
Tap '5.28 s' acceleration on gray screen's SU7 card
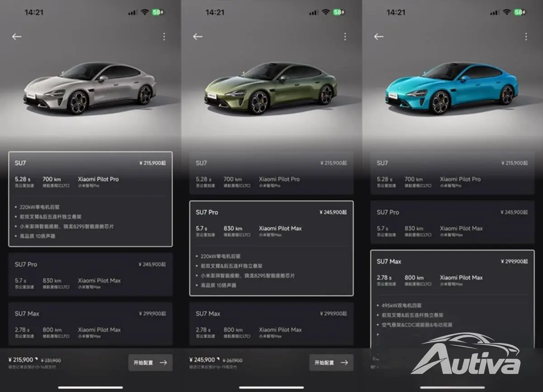pyautogui.click(x=23, y=179)
